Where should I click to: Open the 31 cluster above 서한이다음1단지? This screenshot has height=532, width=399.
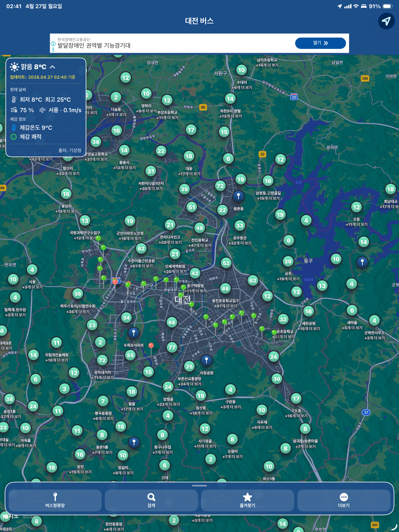pyautogui.click(x=151, y=171)
